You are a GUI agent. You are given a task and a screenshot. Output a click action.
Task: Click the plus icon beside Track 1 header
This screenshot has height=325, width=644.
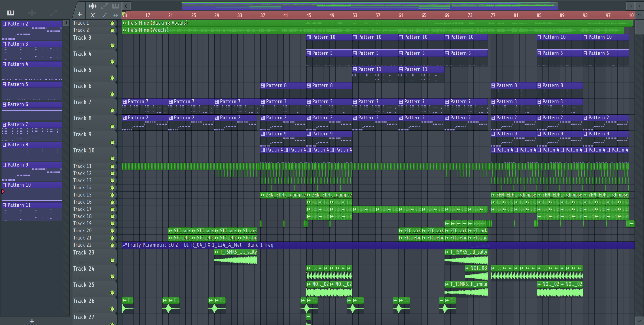tap(80, 14)
